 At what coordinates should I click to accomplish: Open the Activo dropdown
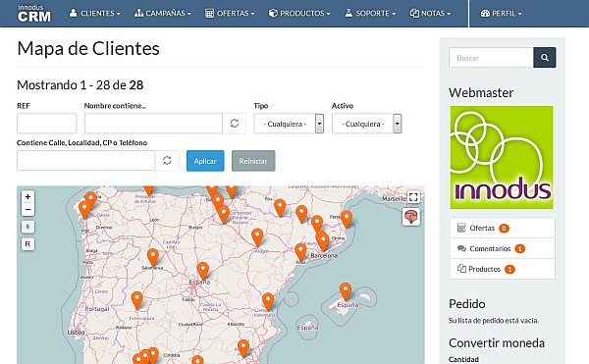[366, 124]
